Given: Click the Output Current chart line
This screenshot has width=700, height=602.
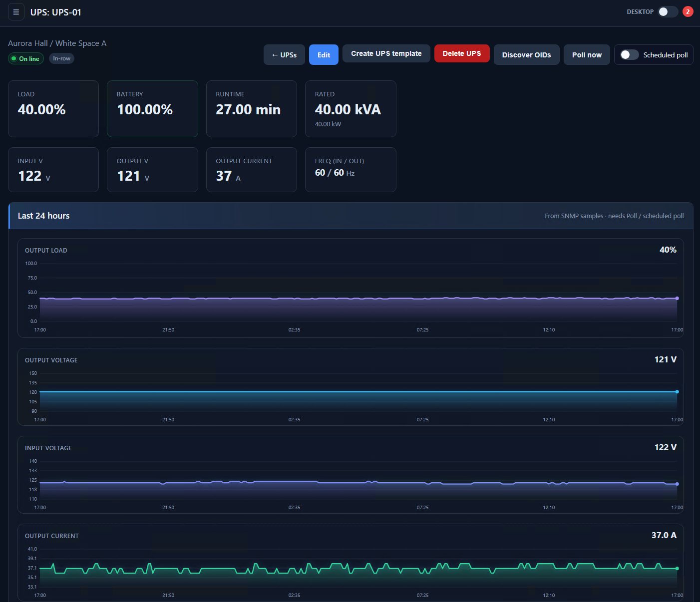Looking at the screenshot, I should pos(358,569).
